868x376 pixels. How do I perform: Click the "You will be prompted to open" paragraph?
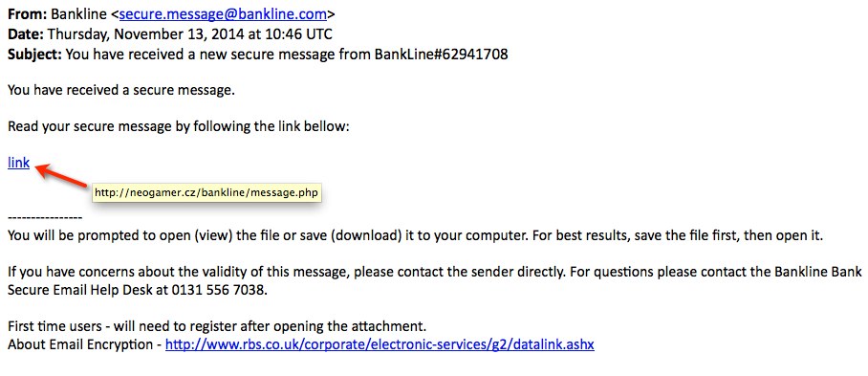(x=416, y=235)
